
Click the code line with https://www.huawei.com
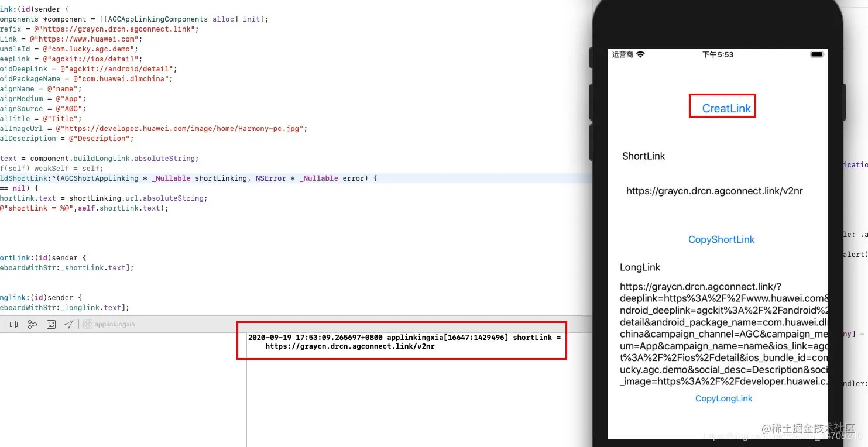click(71, 39)
